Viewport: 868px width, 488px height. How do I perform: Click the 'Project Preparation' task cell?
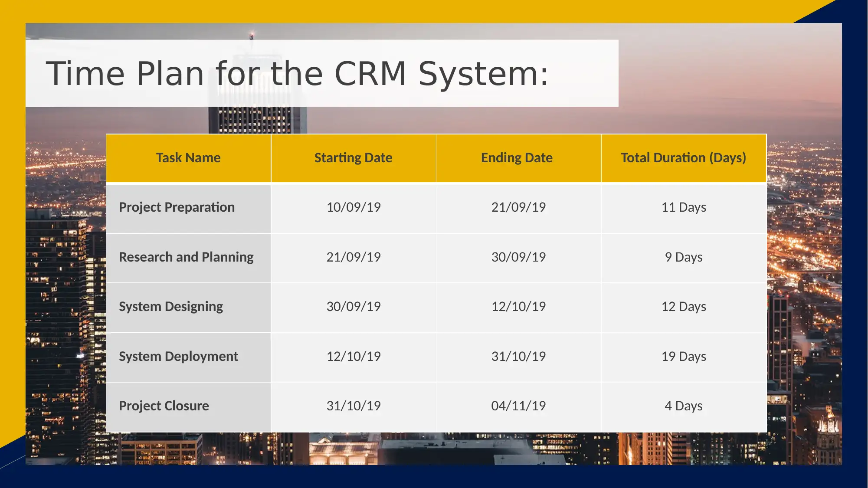(x=188, y=208)
